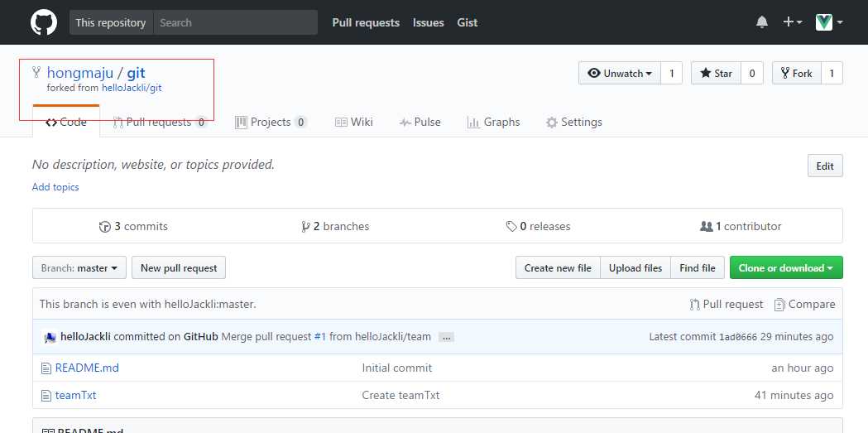Open the 0 releases page
868x433 pixels.
(538, 226)
